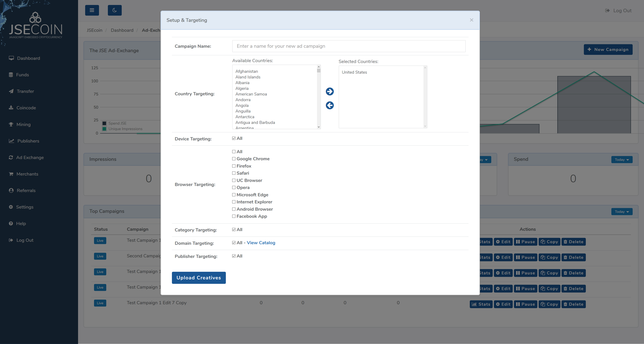The height and width of the screenshot is (344, 644).
Task: Click the right arrow to add country
Action: pyautogui.click(x=329, y=91)
